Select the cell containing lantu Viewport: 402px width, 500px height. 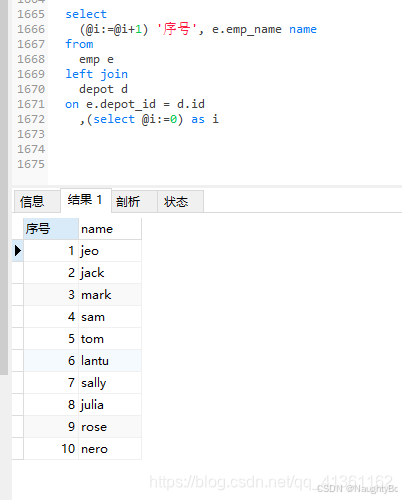(110, 361)
